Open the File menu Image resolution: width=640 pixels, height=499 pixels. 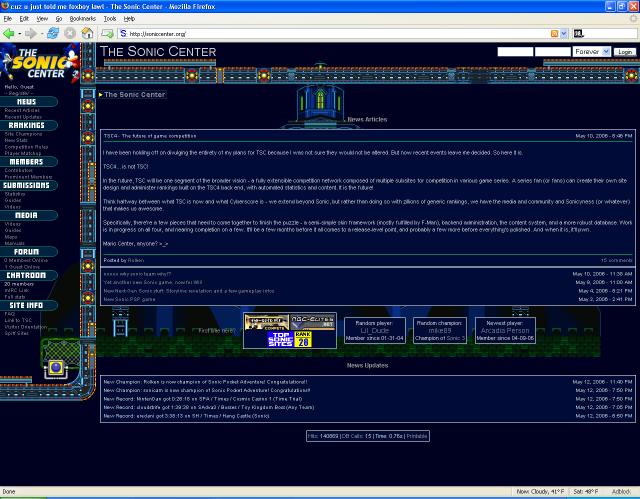click(x=8, y=19)
